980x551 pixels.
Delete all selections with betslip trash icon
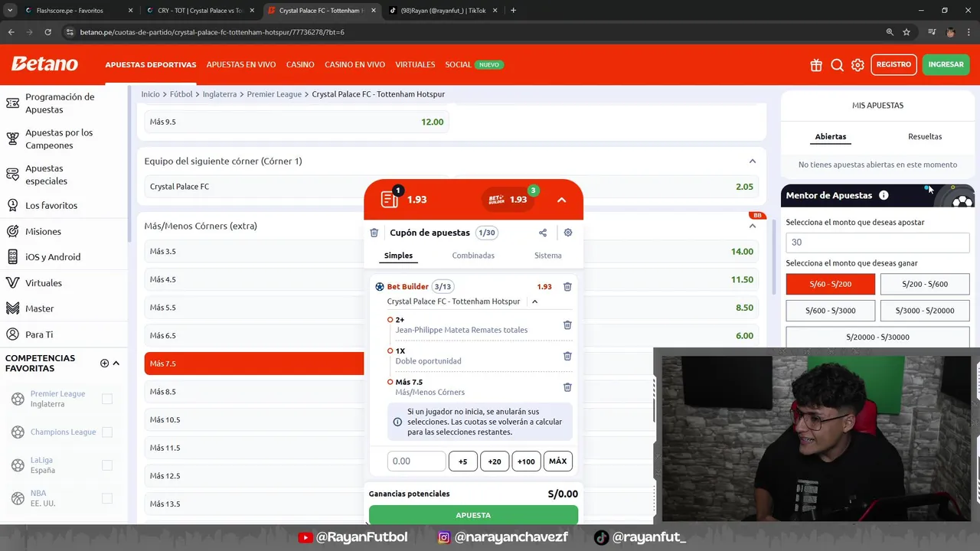[374, 233]
